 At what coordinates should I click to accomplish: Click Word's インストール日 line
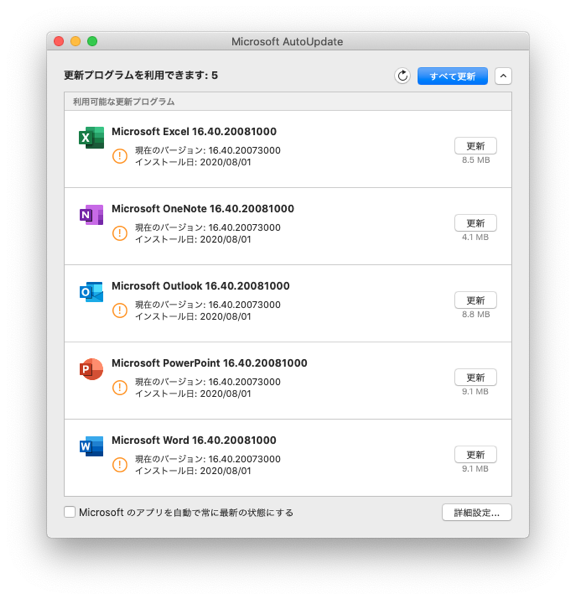pos(193,471)
